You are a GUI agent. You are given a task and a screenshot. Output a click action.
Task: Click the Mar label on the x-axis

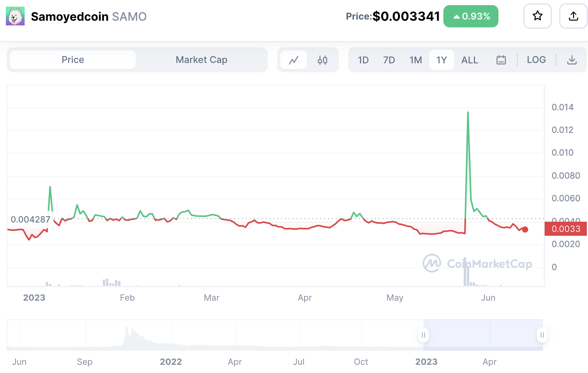click(212, 298)
